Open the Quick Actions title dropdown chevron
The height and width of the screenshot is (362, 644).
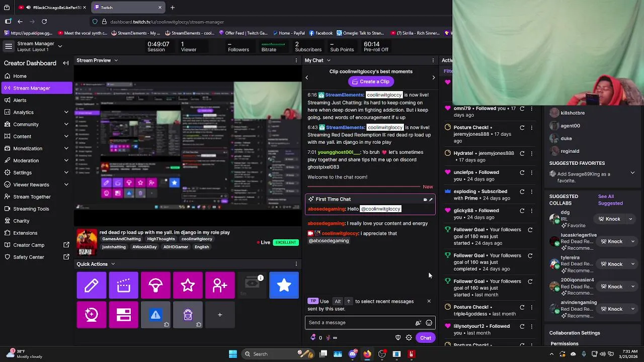pos(113,264)
